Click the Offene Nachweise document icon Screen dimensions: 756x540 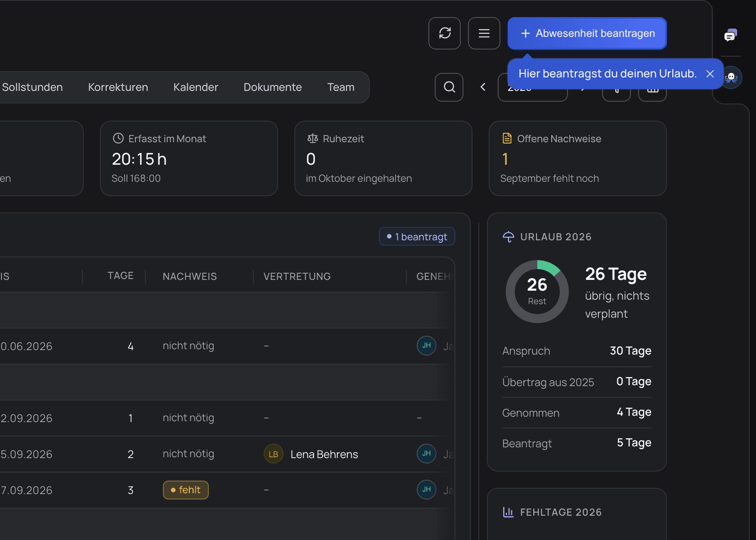[x=507, y=139]
